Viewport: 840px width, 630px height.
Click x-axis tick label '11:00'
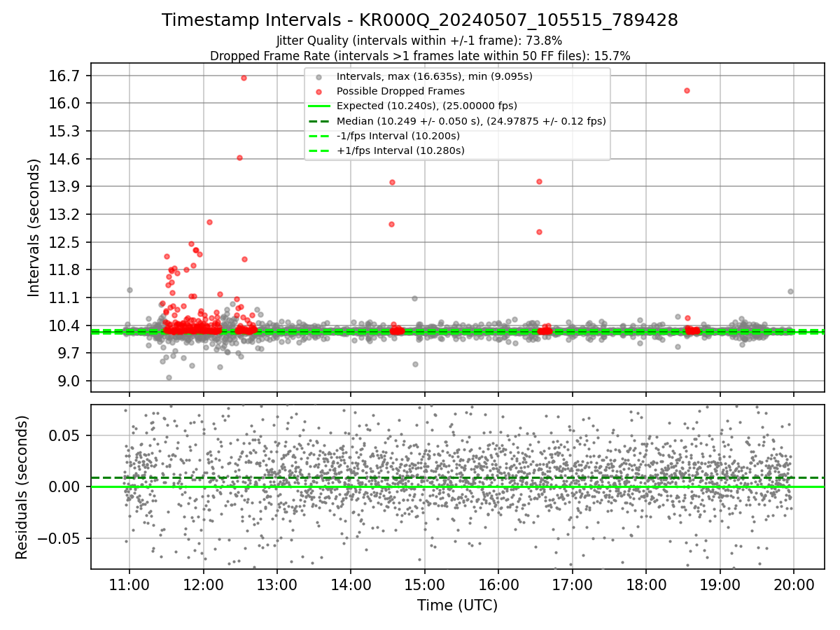[129, 584]
